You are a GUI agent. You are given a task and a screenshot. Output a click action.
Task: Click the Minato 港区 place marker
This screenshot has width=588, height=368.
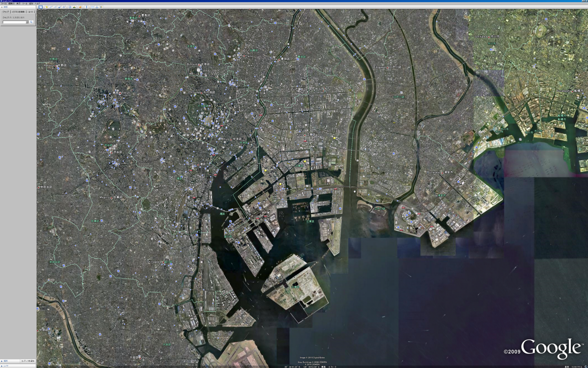[x=198, y=164]
